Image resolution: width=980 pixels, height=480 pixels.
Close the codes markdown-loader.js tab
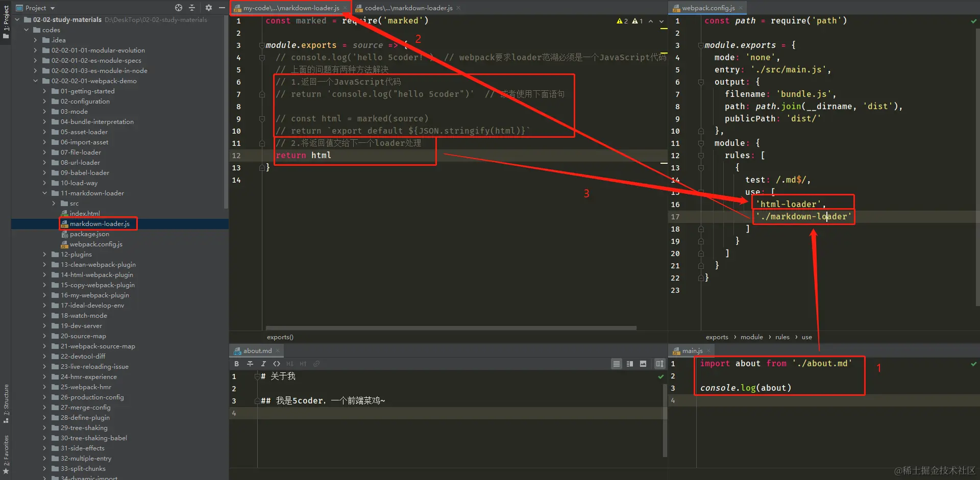(458, 8)
